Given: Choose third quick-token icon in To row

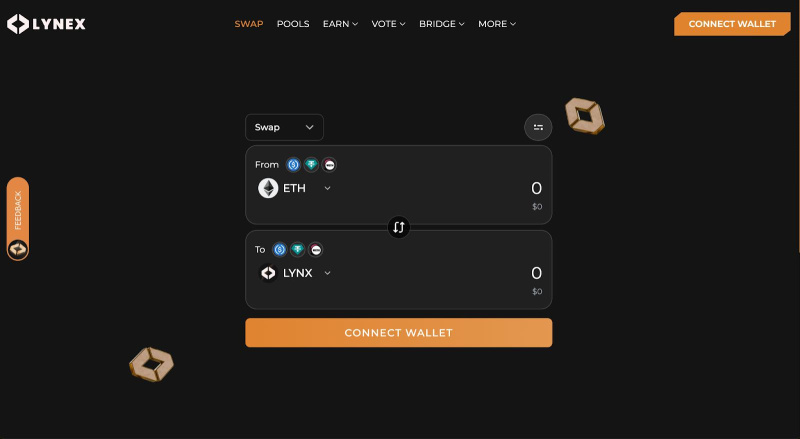Looking at the screenshot, I should 316,250.
